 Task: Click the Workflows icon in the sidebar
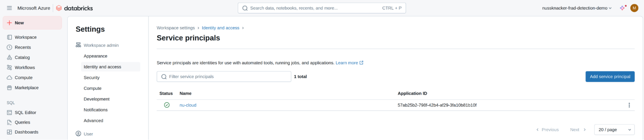[x=9, y=68]
